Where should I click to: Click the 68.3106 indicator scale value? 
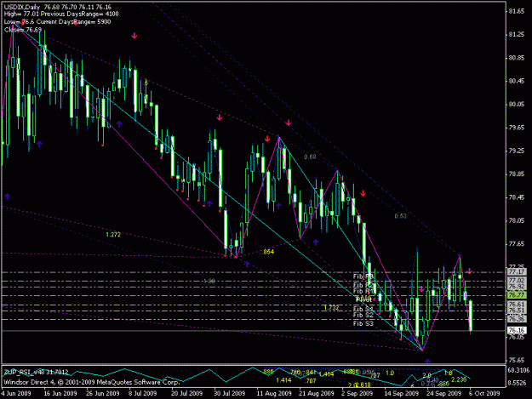(x=518, y=370)
